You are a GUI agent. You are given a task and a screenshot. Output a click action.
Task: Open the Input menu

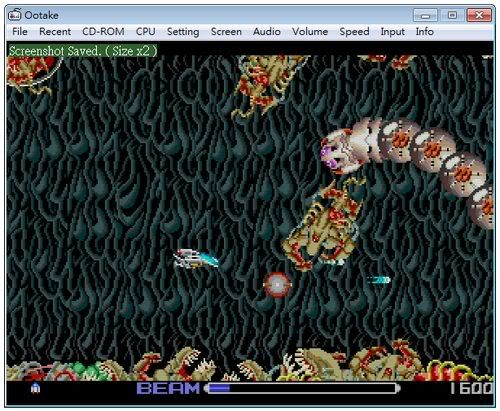coord(393,32)
